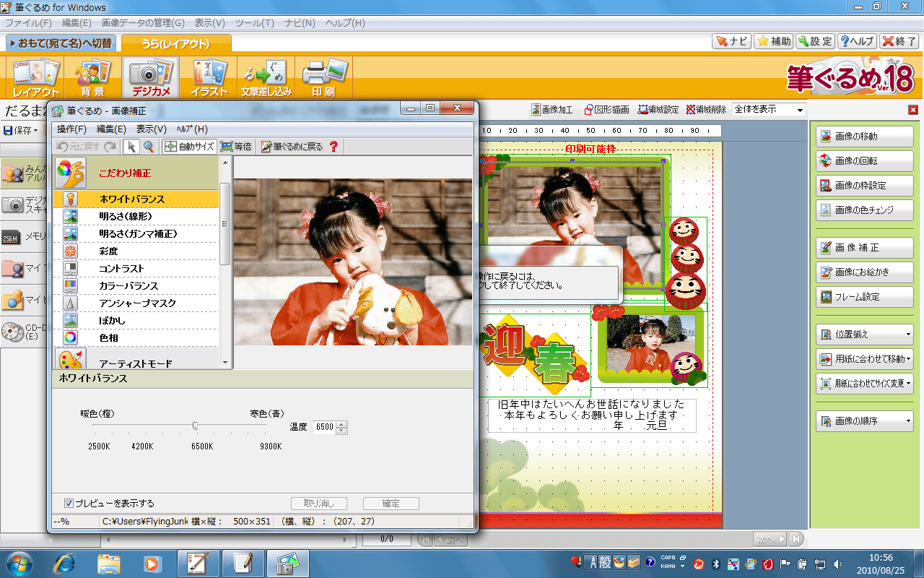Open the 操作(F) menu in 画像補正 window
The width and height of the screenshot is (924, 578).
coord(71,129)
